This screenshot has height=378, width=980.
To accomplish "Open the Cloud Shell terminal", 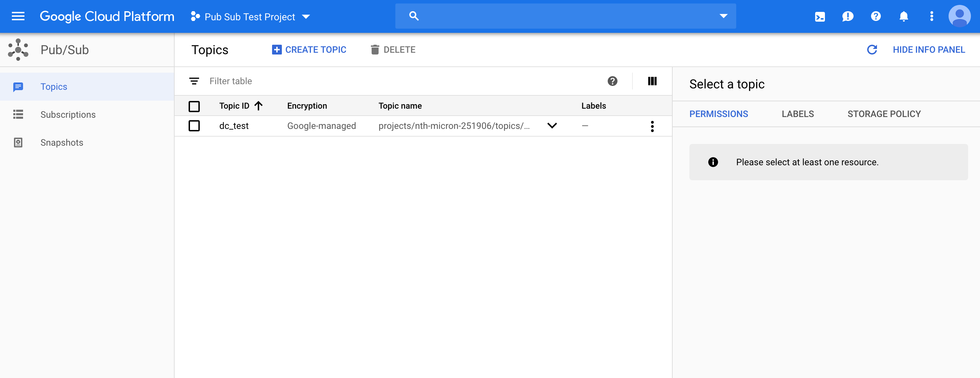I will [820, 16].
